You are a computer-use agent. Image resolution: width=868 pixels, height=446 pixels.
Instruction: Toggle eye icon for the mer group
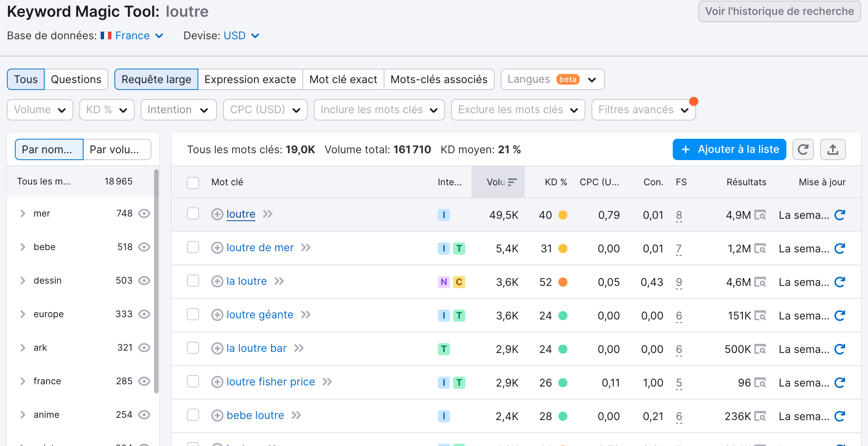[x=144, y=213]
